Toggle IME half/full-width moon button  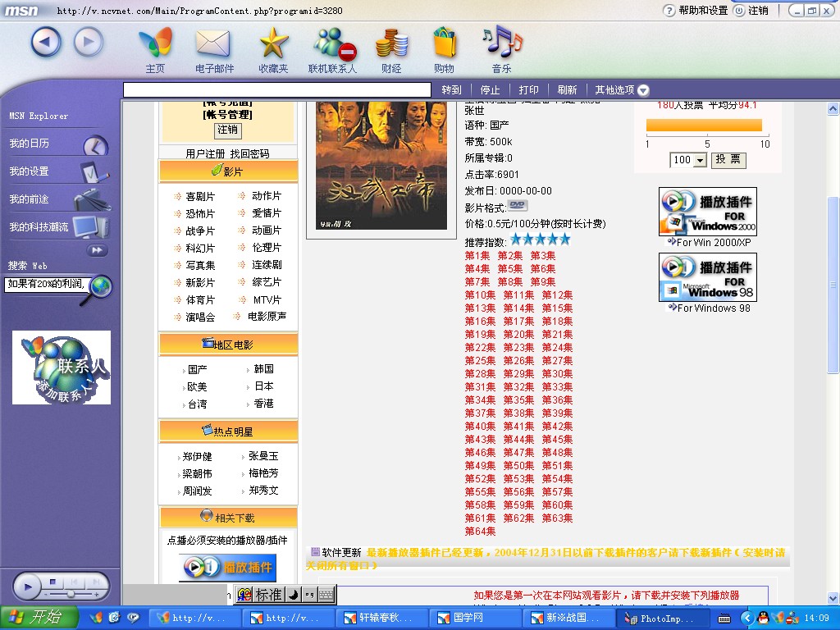[x=292, y=594]
